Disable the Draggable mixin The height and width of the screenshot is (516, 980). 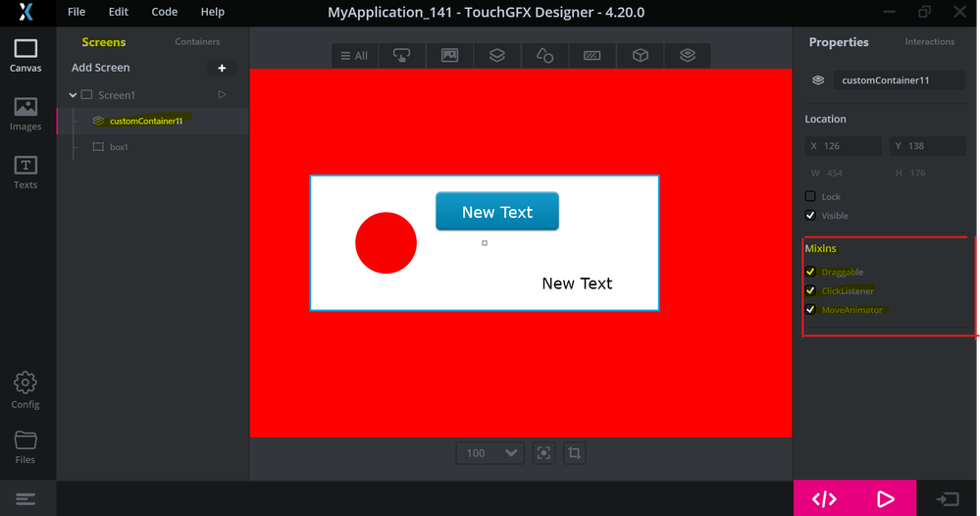(x=810, y=272)
